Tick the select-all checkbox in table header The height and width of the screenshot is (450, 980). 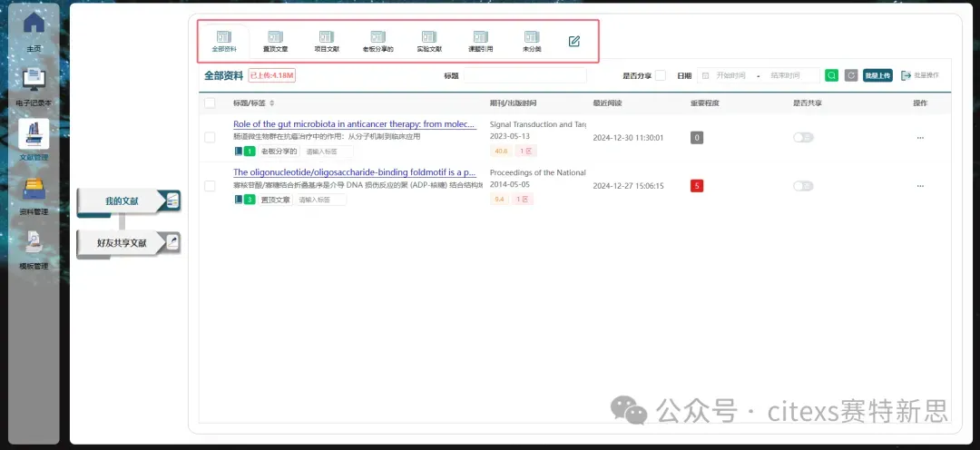click(x=210, y=103)
